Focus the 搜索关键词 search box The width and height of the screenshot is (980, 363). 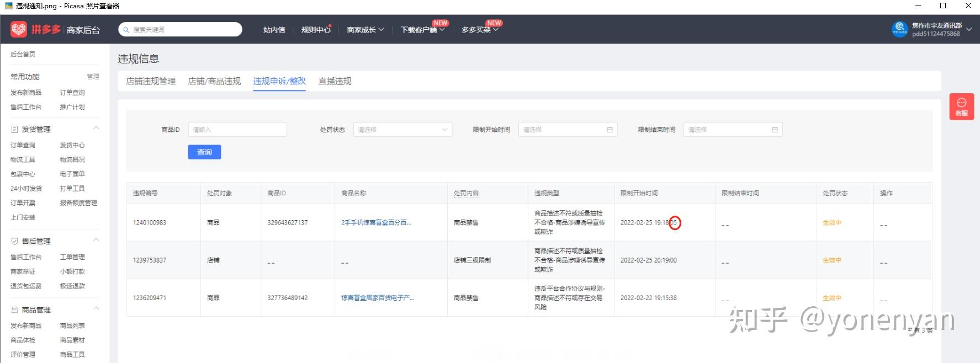(180, 29)
